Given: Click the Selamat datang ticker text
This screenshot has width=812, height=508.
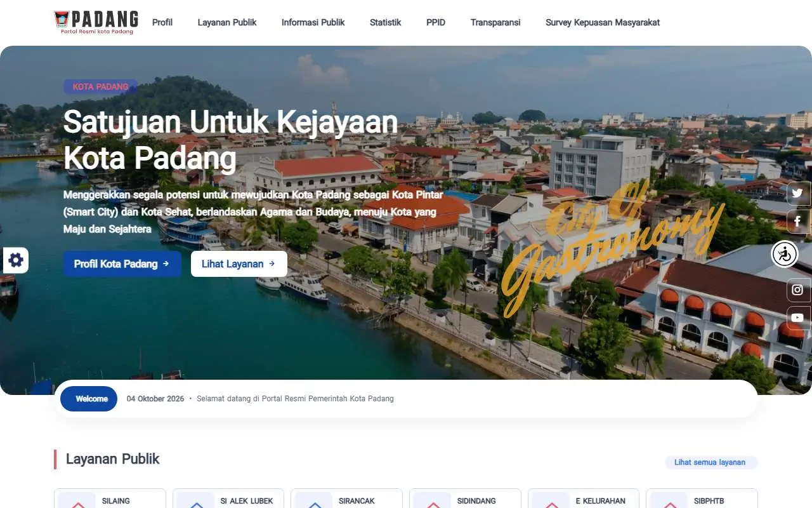Looking at the screenshot, I should click(295, 399).
